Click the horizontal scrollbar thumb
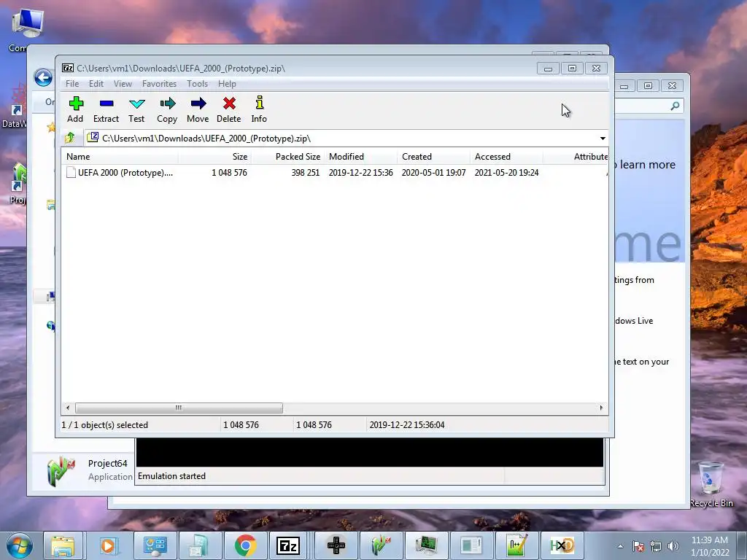The image size is (747, 560). (x=179, y=408)
